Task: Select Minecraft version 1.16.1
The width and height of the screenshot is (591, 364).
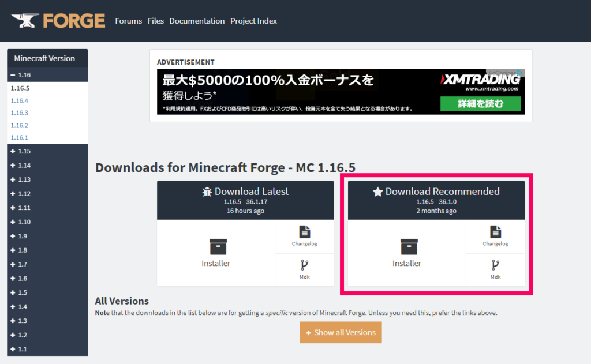Action: (19, 137)
